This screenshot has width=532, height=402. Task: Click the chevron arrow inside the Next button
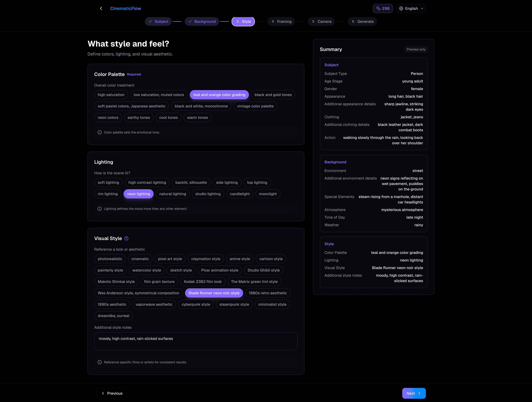click(419, 393)
